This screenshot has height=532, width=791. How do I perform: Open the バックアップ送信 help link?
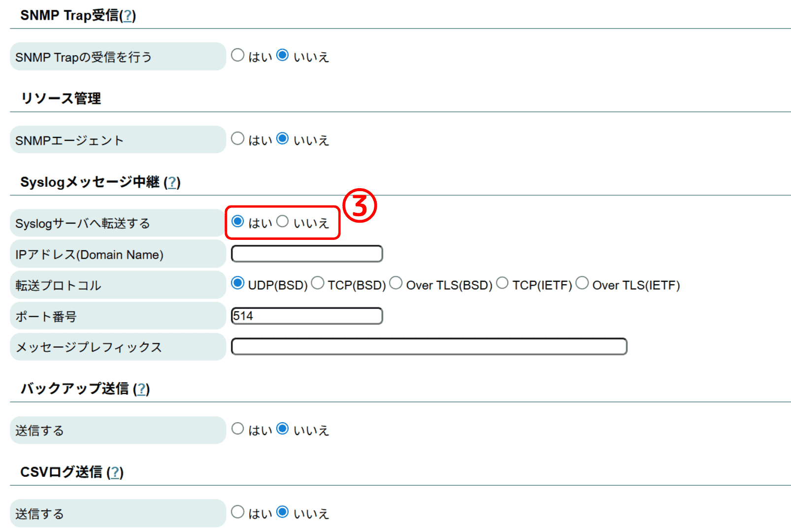pyautogui.click(x=141, y=389)
